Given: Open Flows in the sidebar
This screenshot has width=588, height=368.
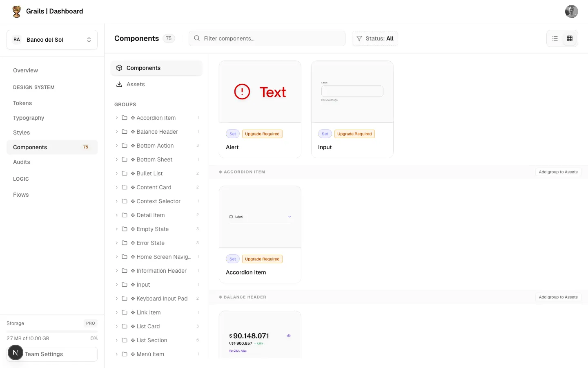Looking at the screenshot, I should pos(52,195).
